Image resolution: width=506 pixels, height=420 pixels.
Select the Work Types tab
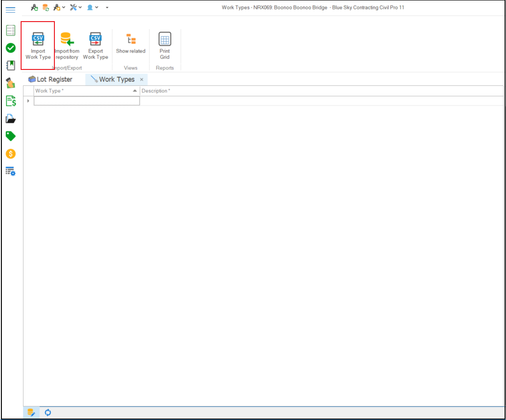[116, 79]
